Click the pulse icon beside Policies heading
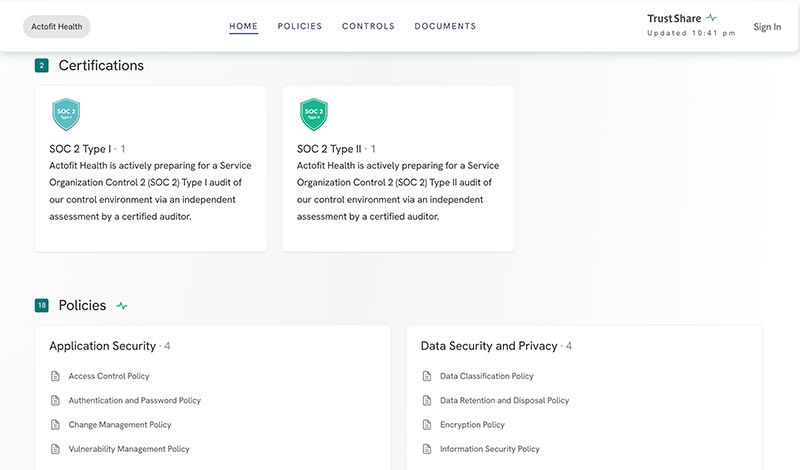Viewport: 800px width, 470px height. (x=122, y=306)
